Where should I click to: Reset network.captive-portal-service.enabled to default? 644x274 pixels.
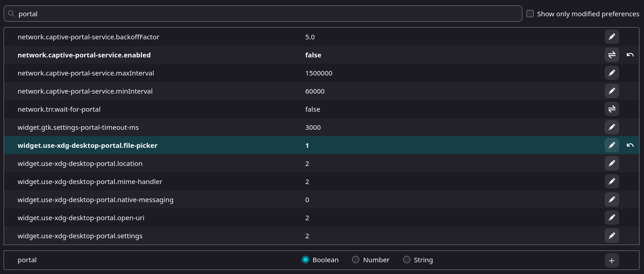pos(630,55)
